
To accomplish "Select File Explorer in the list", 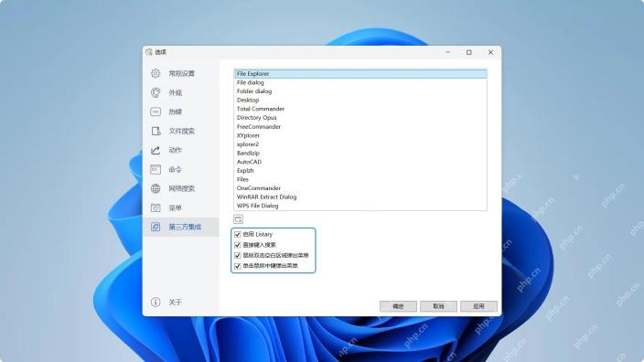I will coord(360,74).
